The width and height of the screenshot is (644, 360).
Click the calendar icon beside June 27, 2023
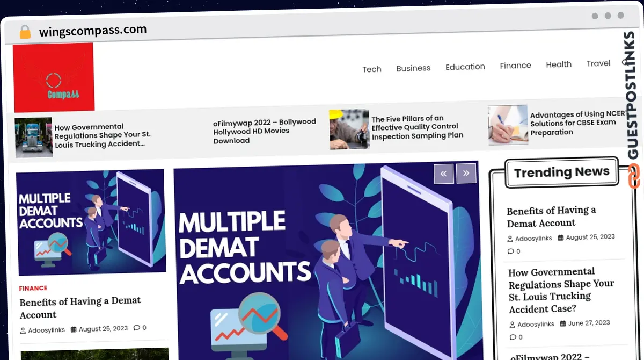tap(563, 323)
